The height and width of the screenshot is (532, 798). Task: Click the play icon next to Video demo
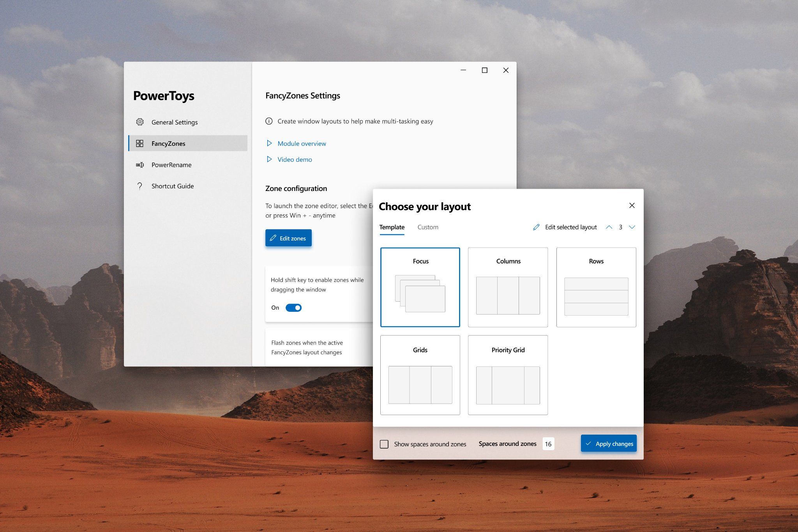pyautogui.click(x=269, y=159)
